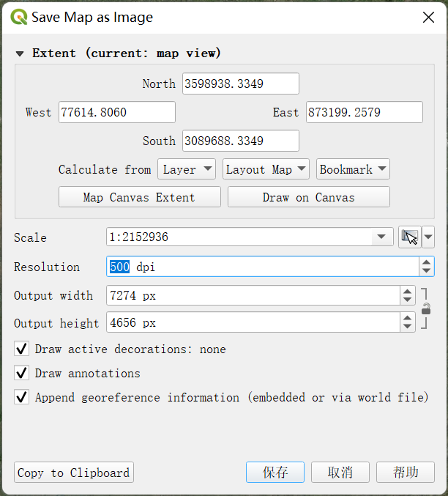Click Copy to Clipboard button

tap(74, 473)
